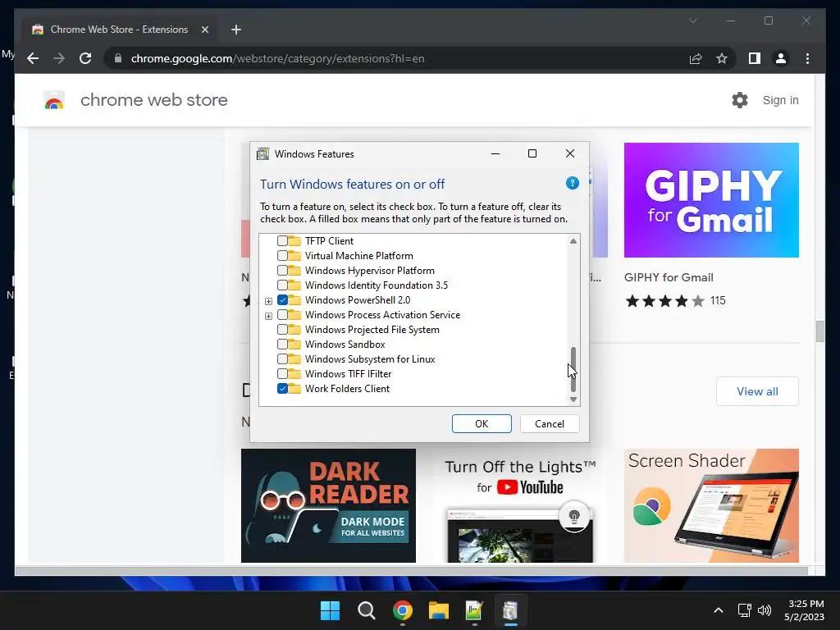Open the Chrome side panel icon
The width and height of the screenshot is (840, 630).
tap(755, 58)
